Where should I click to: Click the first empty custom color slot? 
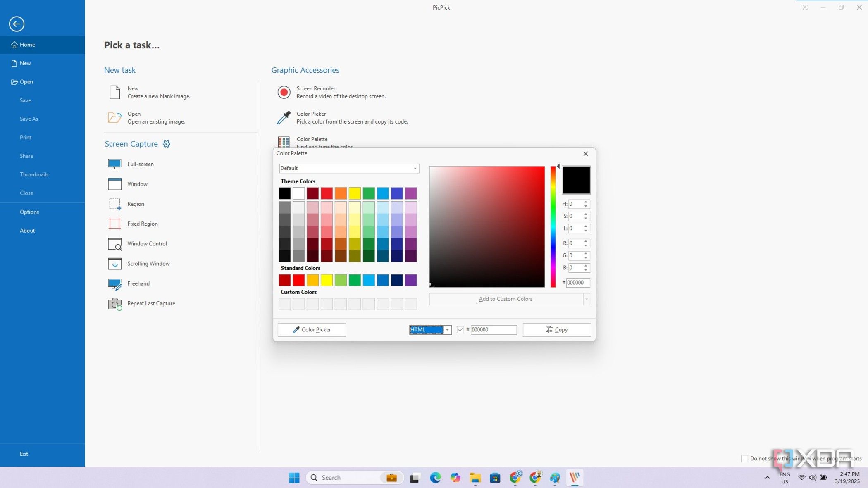pos(284,304)
